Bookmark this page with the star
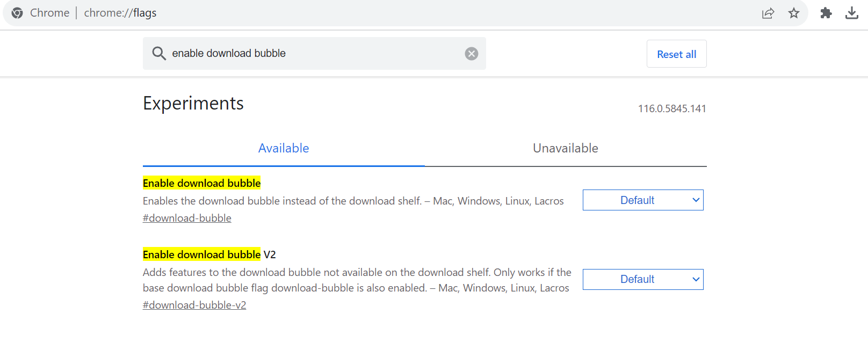 tap(794, 13)
